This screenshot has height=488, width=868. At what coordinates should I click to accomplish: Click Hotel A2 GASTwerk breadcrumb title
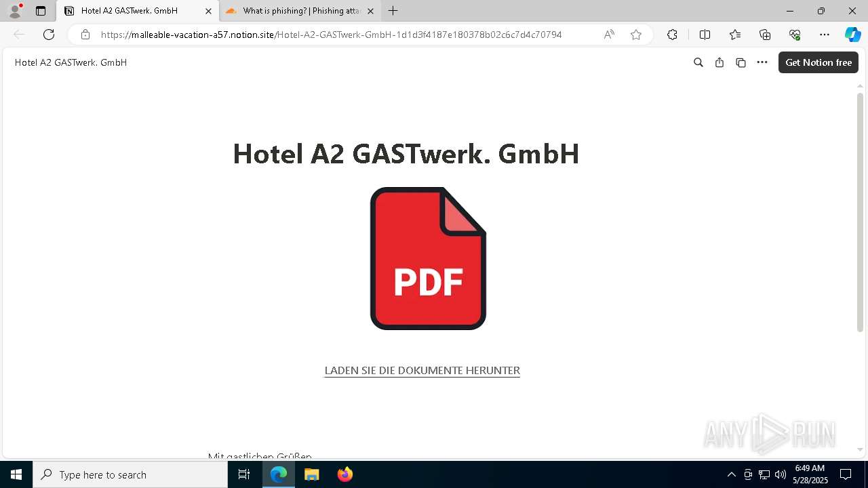(x=71, y=62)
